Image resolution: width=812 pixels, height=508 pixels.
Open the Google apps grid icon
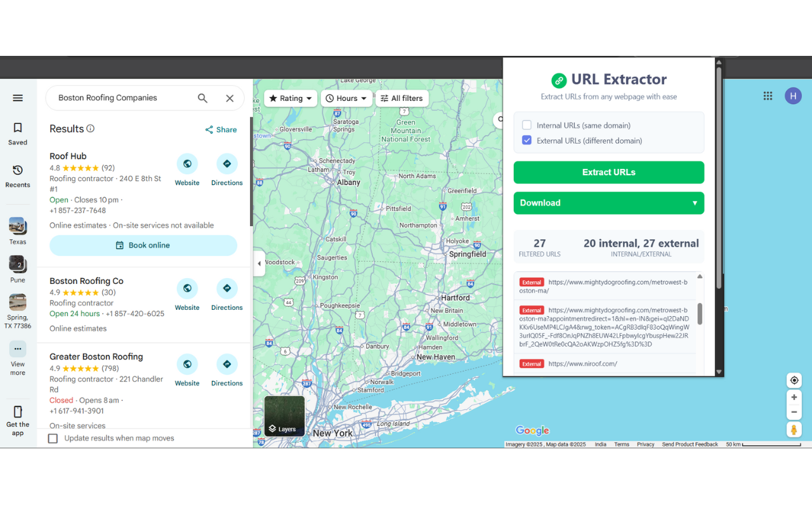tap(768, 96)
